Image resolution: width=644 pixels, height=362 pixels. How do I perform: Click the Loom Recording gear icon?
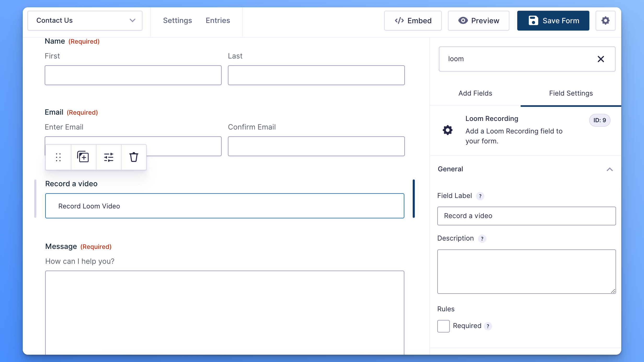[447, 130]
